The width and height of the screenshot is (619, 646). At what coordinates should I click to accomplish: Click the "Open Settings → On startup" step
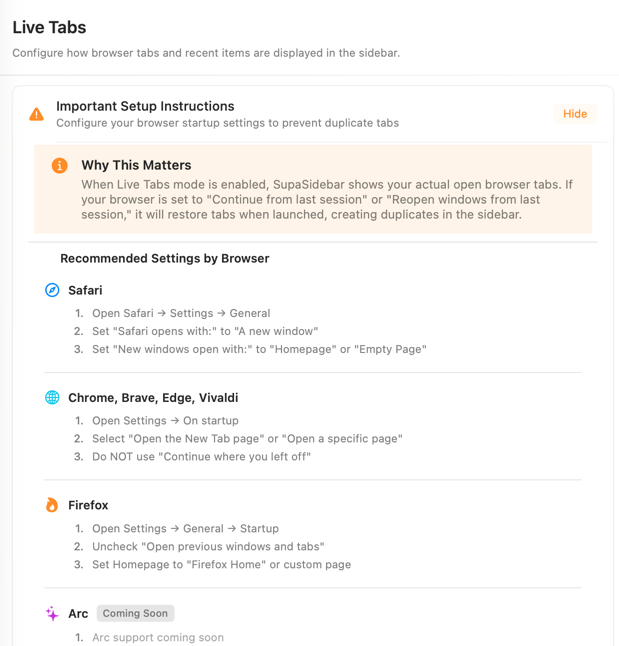point(165,421)
